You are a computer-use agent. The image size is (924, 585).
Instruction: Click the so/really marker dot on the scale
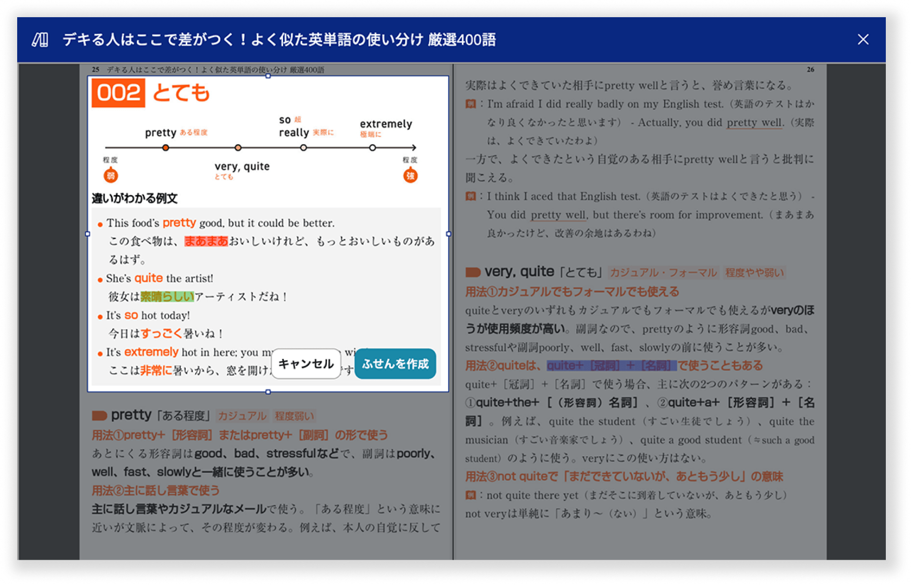point(304,148)
